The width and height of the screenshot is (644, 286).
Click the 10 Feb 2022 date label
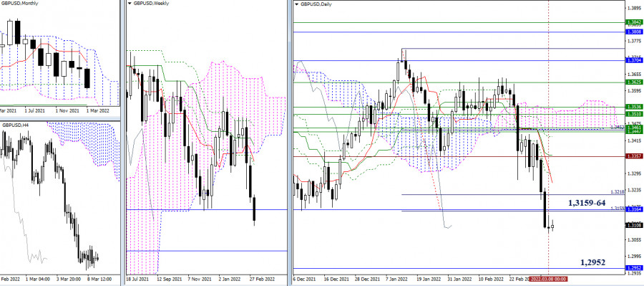[x=491, y=279]
